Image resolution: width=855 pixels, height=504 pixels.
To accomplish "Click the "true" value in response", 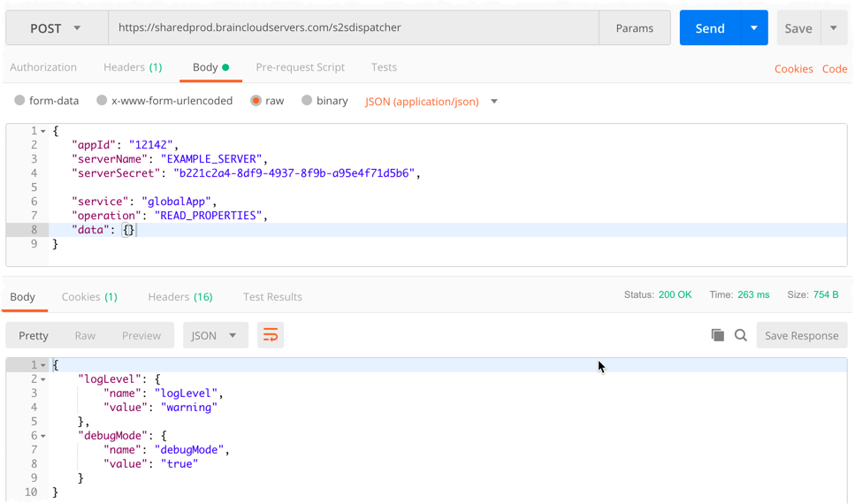I will [x=179, y=464].
